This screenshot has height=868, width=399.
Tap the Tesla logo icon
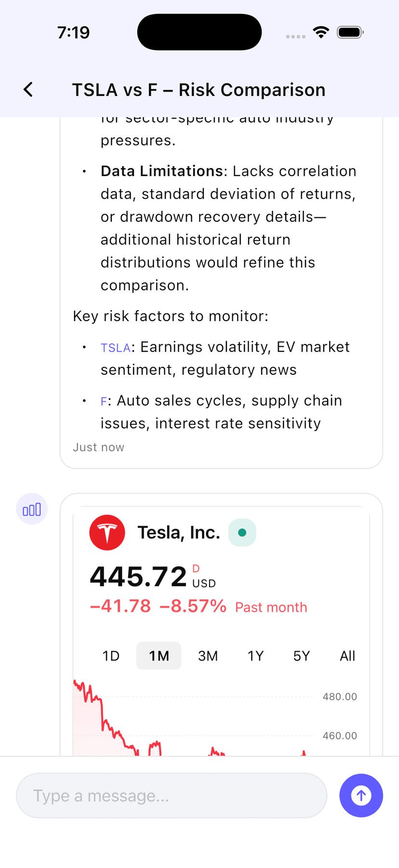107,532
